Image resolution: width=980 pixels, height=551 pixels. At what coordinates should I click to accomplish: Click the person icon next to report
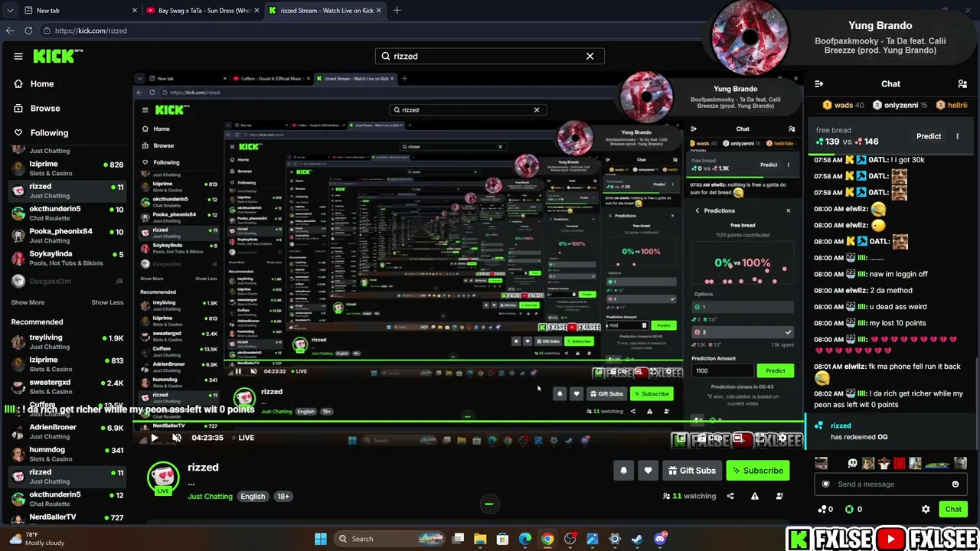click(779, 496)
